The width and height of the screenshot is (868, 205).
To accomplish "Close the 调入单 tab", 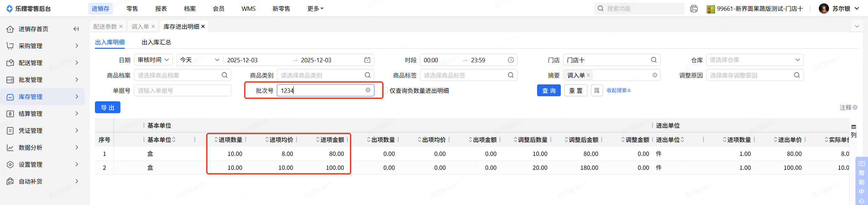I will (153, 26).
